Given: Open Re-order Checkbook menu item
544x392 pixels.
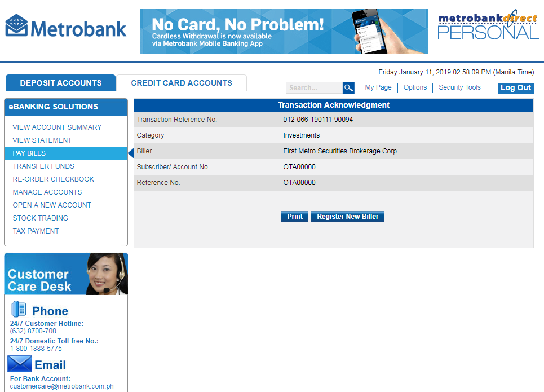Looking at the screenshot, I should [x=53, y=179].
